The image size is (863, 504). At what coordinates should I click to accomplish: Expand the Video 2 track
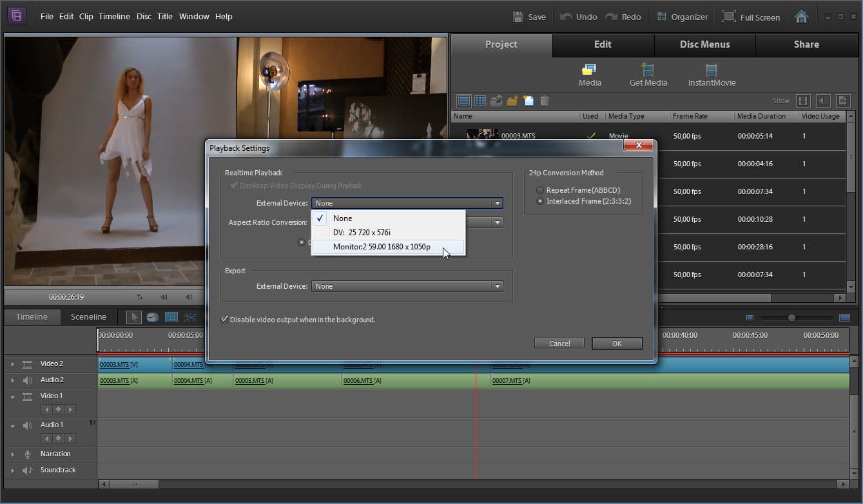[x=12, y=364]
